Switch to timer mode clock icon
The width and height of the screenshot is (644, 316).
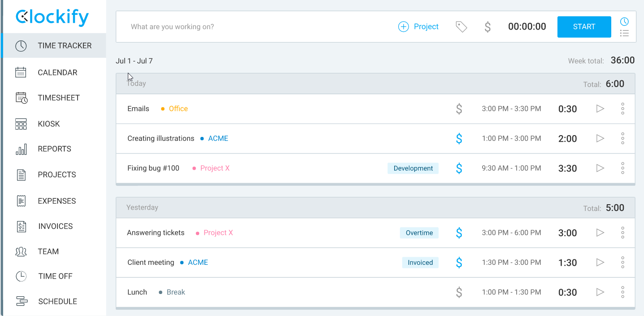pos(624,22)
